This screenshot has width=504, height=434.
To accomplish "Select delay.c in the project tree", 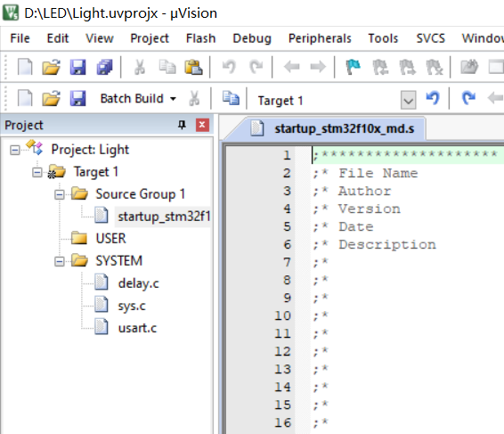I will coord(139,283).
